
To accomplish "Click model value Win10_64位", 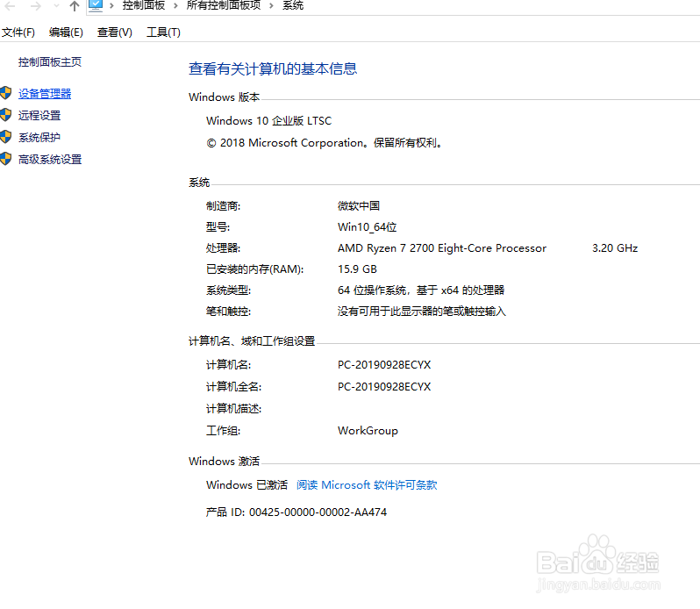I will pos(367,227).
